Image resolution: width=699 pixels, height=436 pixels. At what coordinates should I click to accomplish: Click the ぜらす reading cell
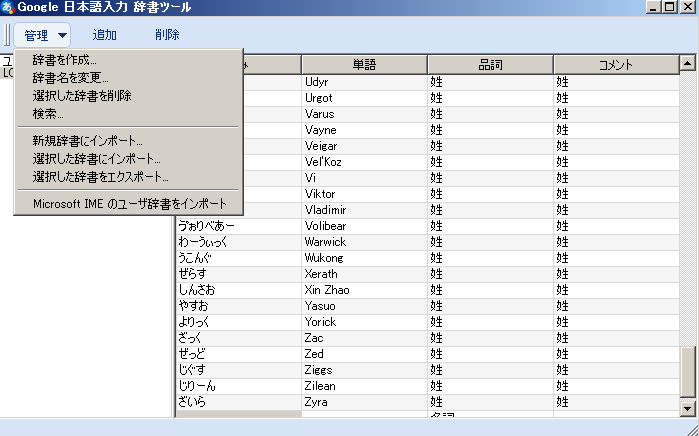(238, 275)
